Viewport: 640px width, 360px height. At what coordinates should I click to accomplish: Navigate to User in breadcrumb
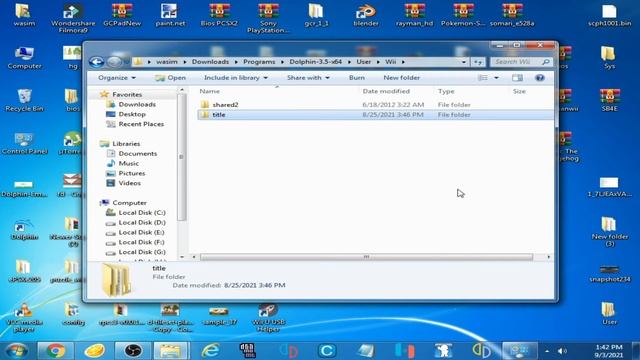pos(364,62)
